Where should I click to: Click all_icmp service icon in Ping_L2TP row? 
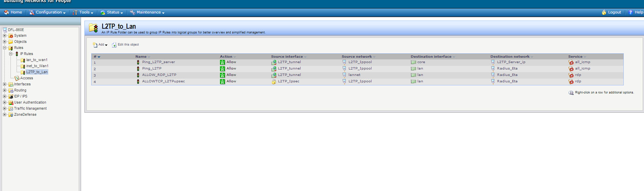click(571, 69)
